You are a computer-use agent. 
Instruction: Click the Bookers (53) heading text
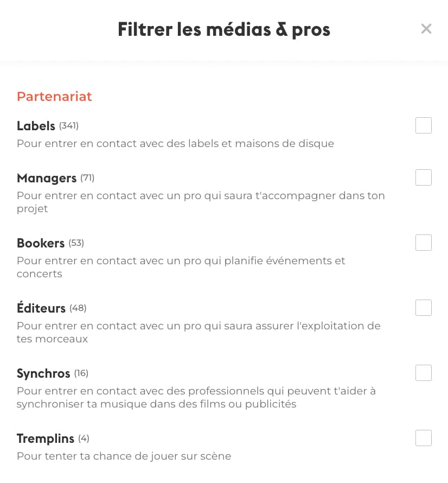coord(50,243)
